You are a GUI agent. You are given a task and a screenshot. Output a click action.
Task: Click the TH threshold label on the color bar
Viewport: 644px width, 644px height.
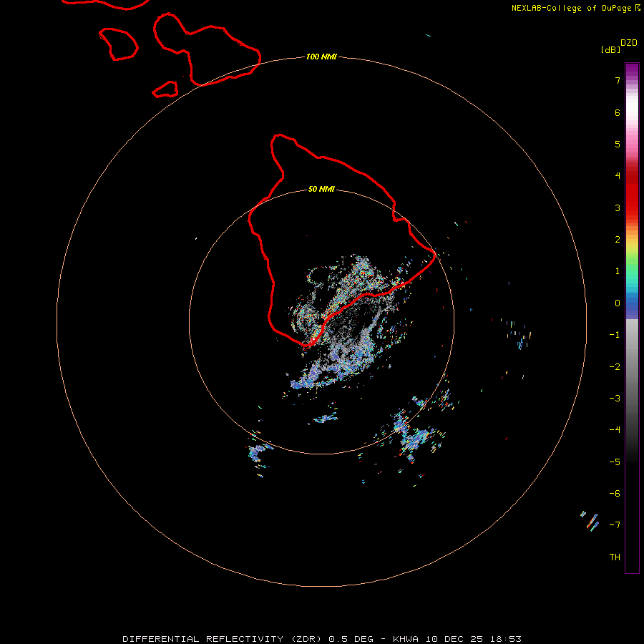tap(615, 557)
